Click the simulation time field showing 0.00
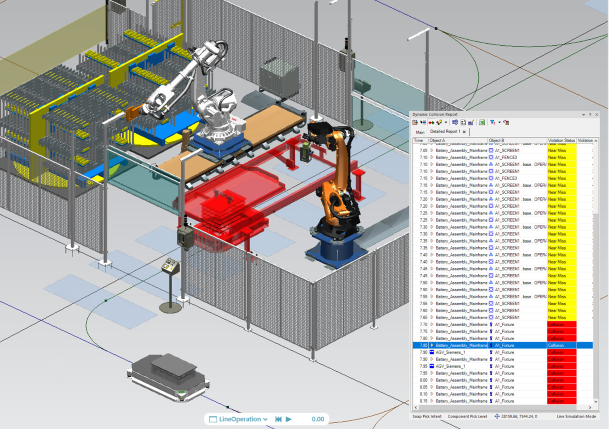The height and width of the screenshot is (429, 609). coord(317,419)
